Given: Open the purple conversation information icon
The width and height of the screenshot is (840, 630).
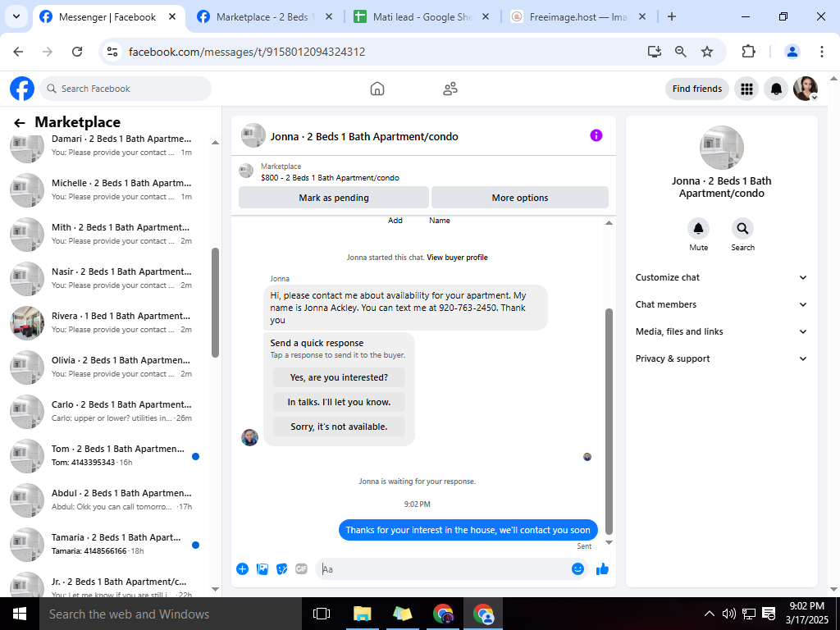Looking at the screenshot, I should [x=596, y=135].
